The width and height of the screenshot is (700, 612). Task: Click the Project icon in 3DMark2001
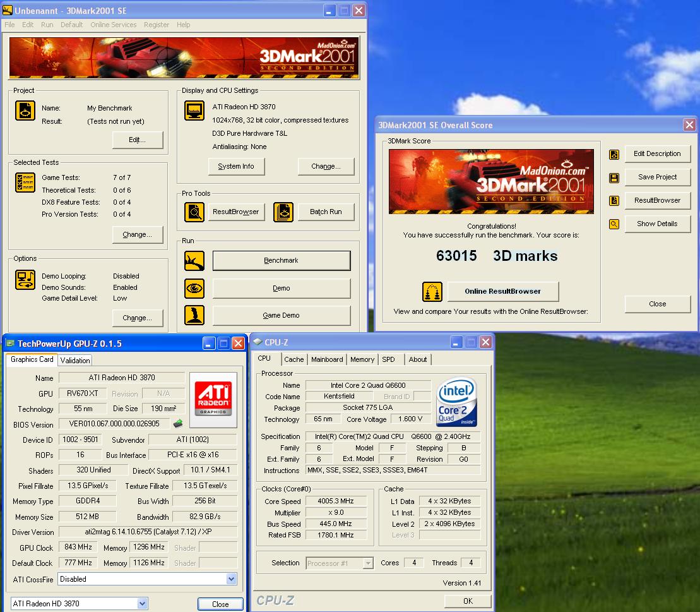pyautogui.click(x=25, y=111)
